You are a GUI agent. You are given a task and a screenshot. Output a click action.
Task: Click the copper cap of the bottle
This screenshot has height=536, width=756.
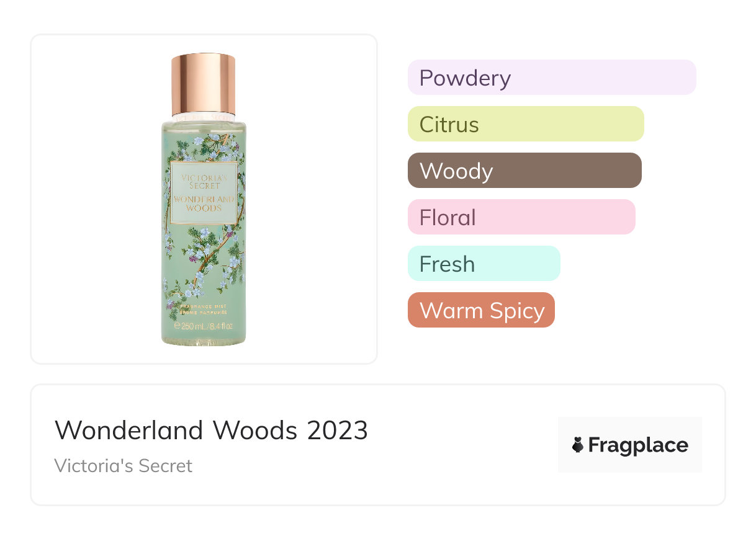[x=203, y=84]
